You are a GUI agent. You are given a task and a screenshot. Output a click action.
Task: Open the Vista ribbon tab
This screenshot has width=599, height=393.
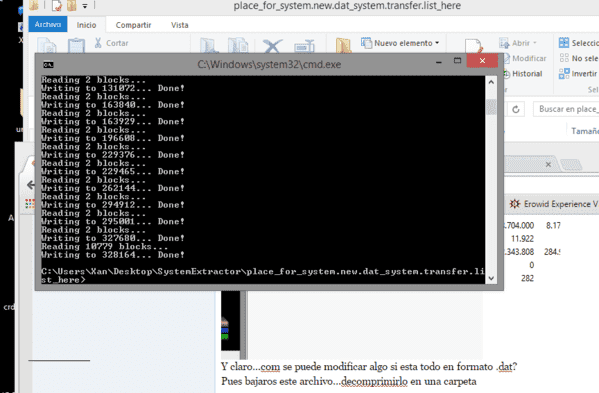click(x=180, y=25)
